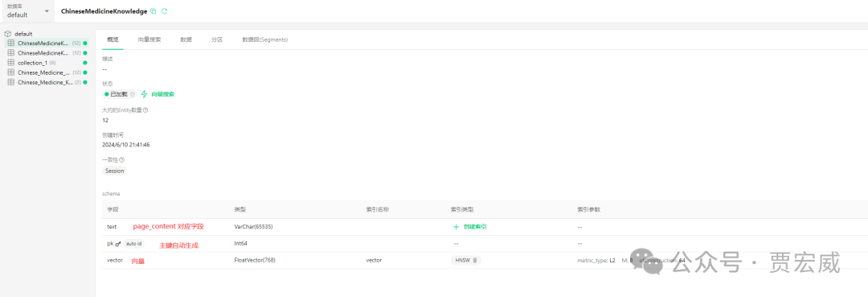Image resolution: width=868 pixels, height=297 pixels.
Task: Select the default database node in tree
Action: click(x=23, y=34)
